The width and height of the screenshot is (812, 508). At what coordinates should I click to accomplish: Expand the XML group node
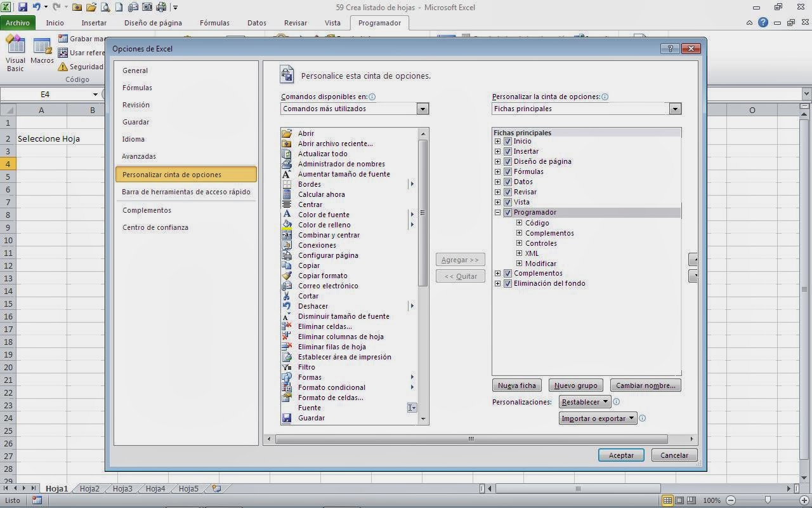coord(519,253)
